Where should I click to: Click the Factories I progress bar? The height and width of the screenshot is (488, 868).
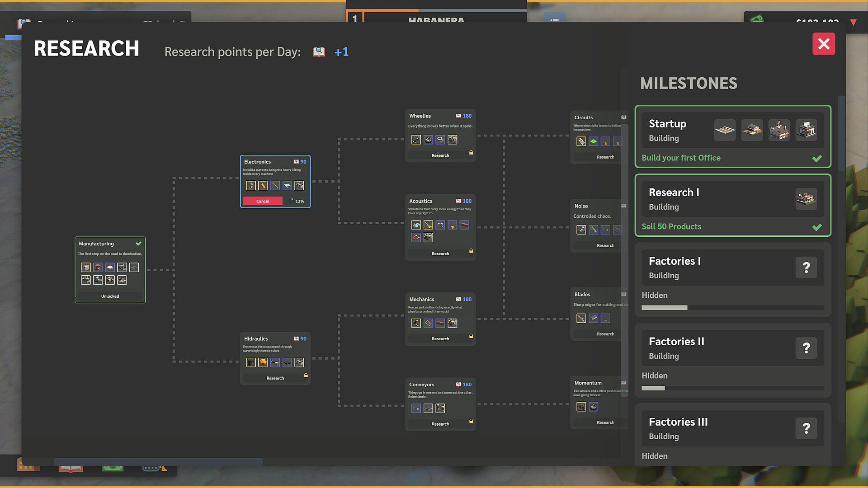coord(733,308)
